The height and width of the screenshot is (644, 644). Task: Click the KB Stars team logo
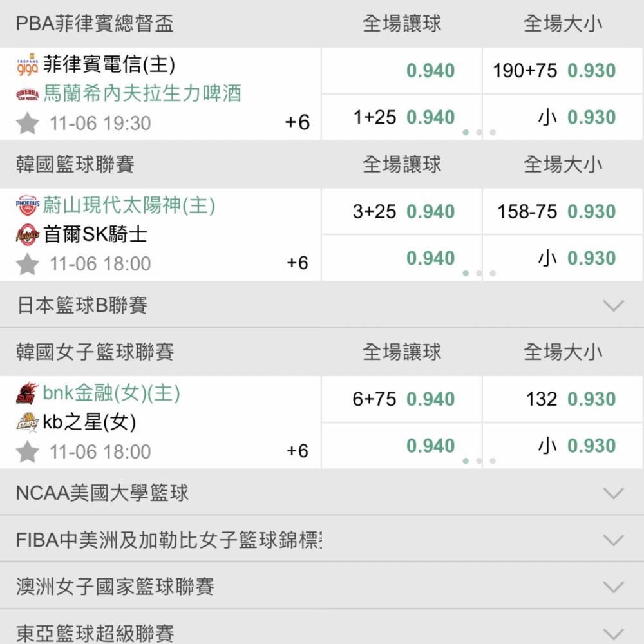[x=28, y=422]
